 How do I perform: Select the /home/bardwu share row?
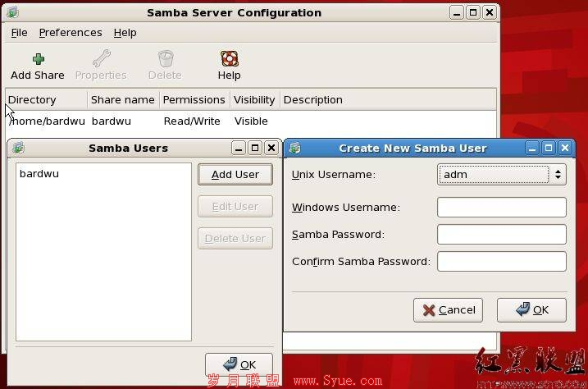click(x=250, y=121)
